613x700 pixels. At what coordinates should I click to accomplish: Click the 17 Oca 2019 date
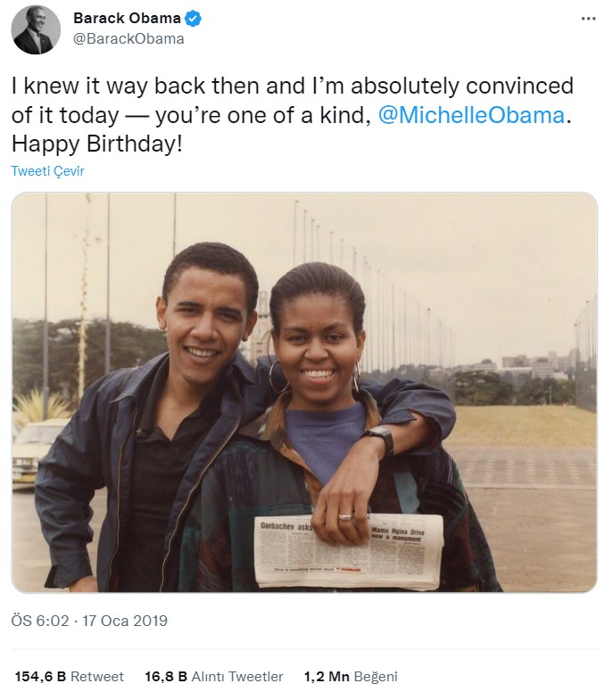click(126, 621)
